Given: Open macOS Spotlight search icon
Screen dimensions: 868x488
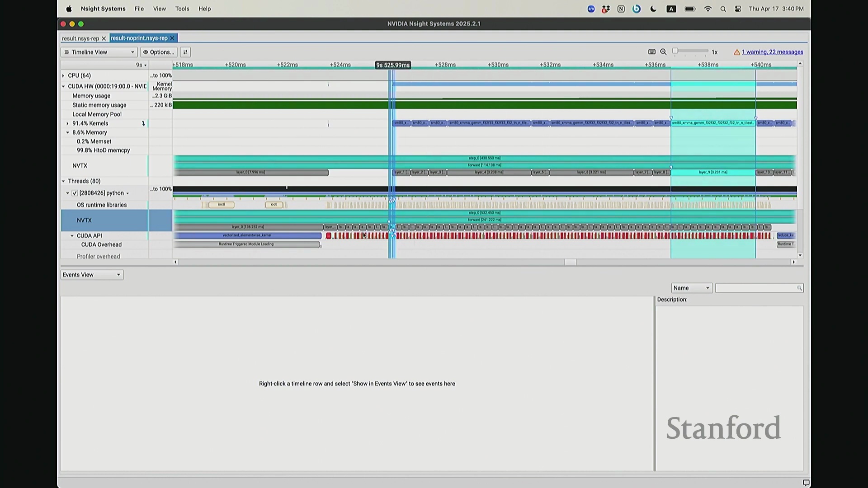Looking at the screenshot, I should (x=723, y=9).
